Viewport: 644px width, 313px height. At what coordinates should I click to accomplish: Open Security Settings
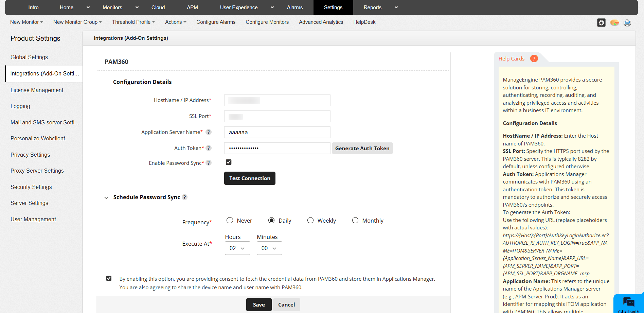pos(31,187)
